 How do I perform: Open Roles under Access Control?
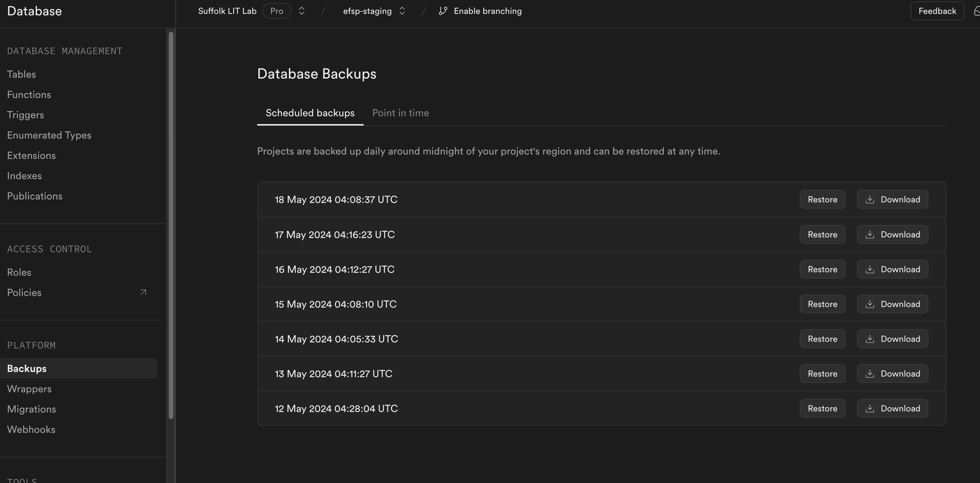(19, 272)
